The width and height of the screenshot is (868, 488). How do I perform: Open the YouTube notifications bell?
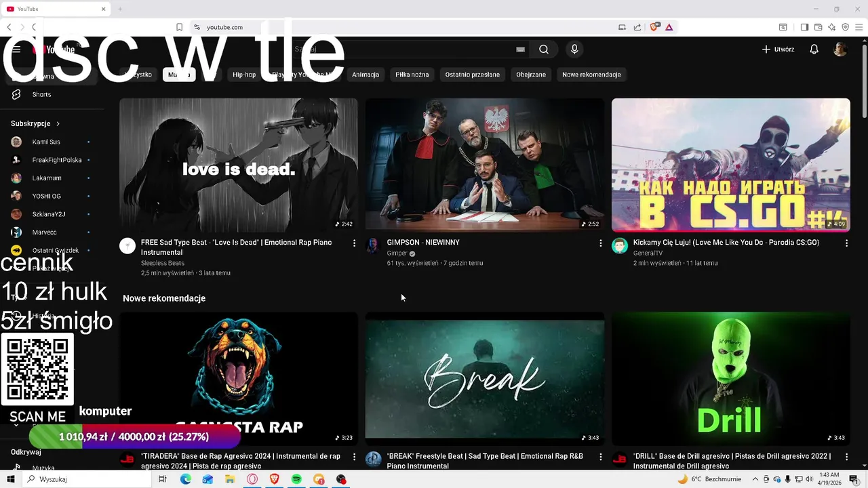point(814,49)
